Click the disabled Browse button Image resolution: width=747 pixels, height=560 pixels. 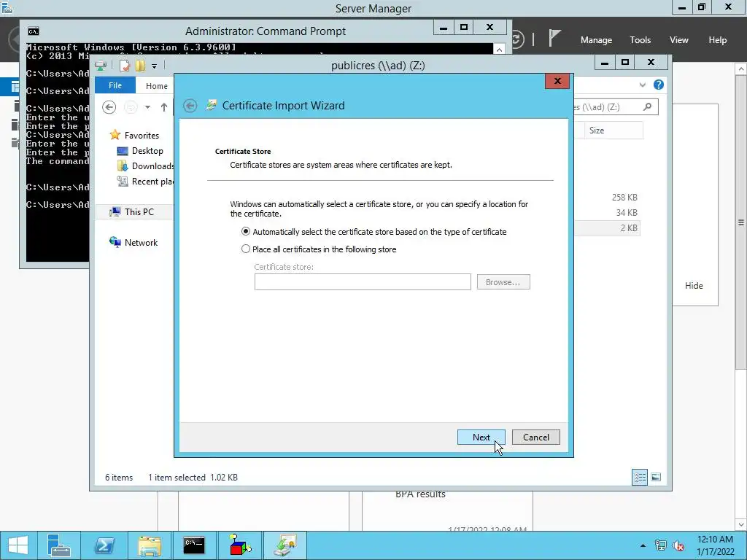(x=503, y=282)
